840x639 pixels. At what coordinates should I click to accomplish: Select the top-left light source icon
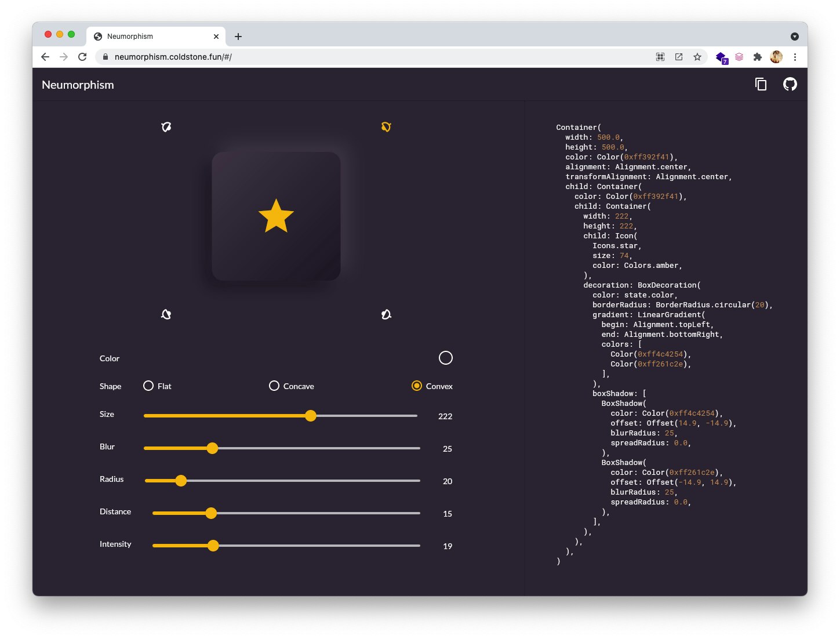point(166,127)
